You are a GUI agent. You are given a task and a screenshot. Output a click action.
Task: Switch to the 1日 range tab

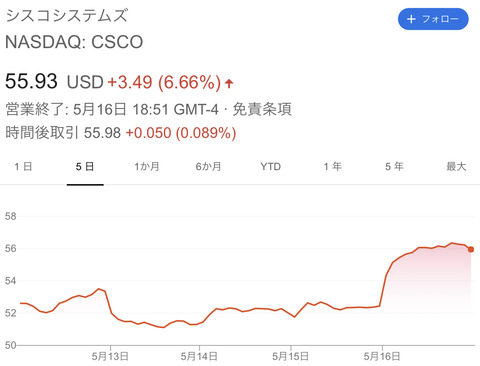23,166
